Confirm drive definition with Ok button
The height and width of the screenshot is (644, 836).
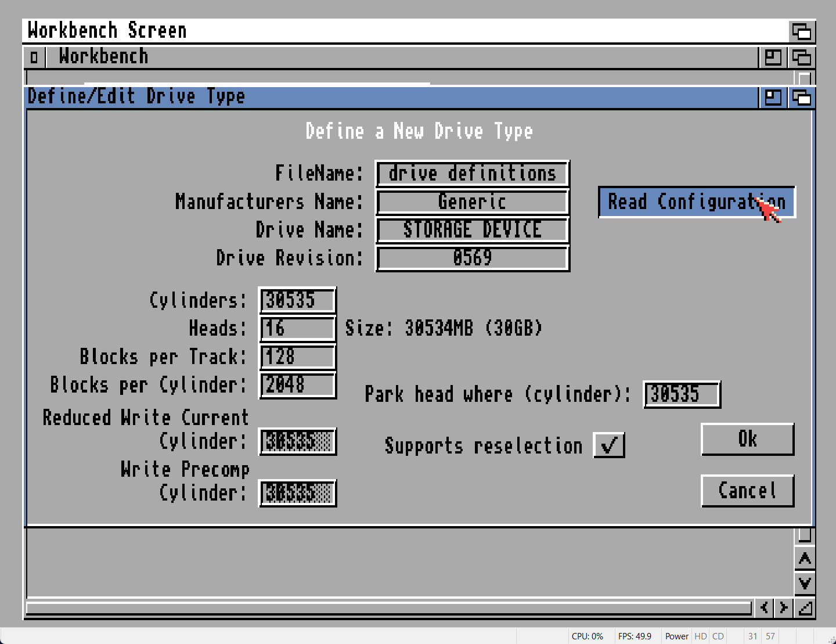pos(747,440)
